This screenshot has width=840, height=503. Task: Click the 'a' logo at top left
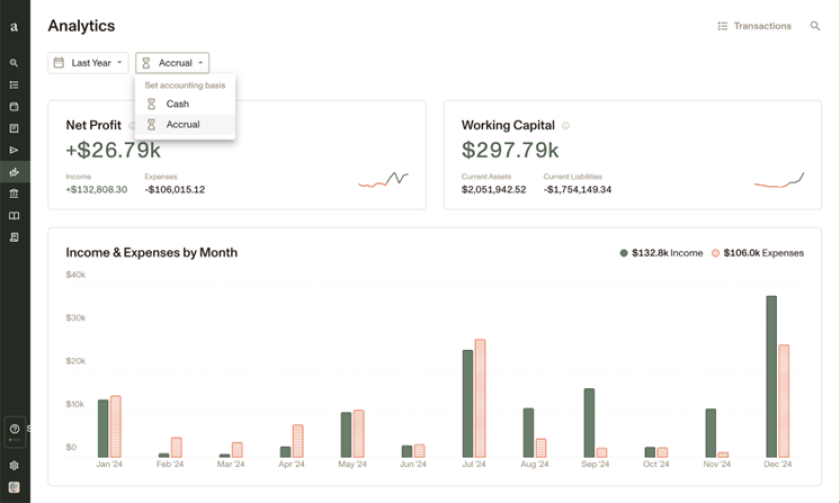coord(14,27)
